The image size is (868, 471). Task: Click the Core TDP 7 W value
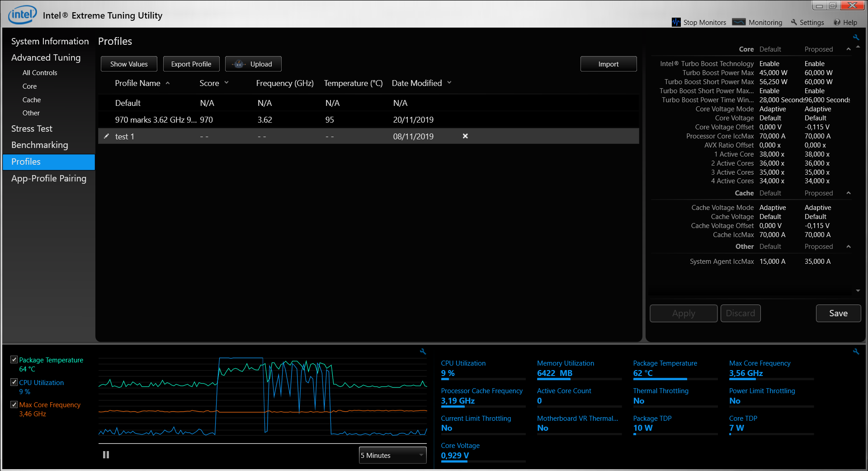point(736,428)
